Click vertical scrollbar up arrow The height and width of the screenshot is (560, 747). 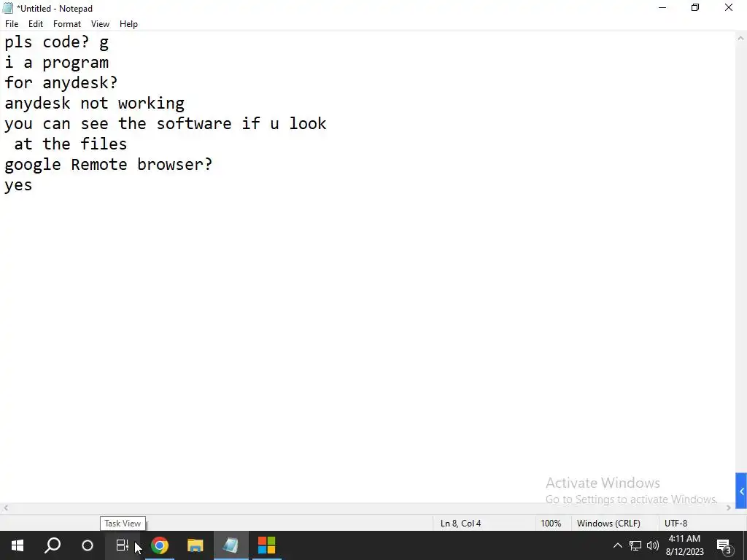(741, 38)
